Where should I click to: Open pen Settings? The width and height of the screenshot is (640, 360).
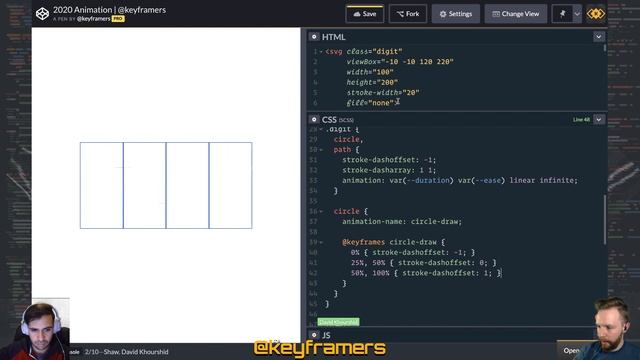point(456,14)
